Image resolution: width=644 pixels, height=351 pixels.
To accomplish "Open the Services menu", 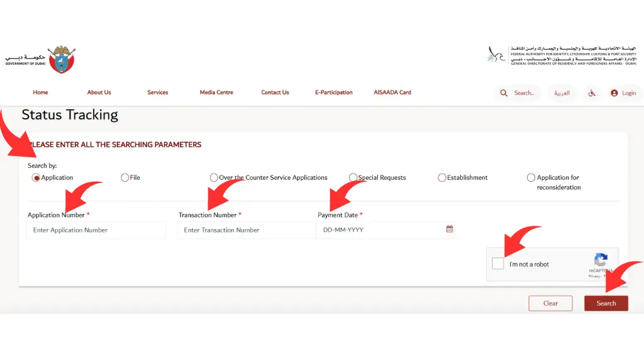I will (x=158, y=92).
